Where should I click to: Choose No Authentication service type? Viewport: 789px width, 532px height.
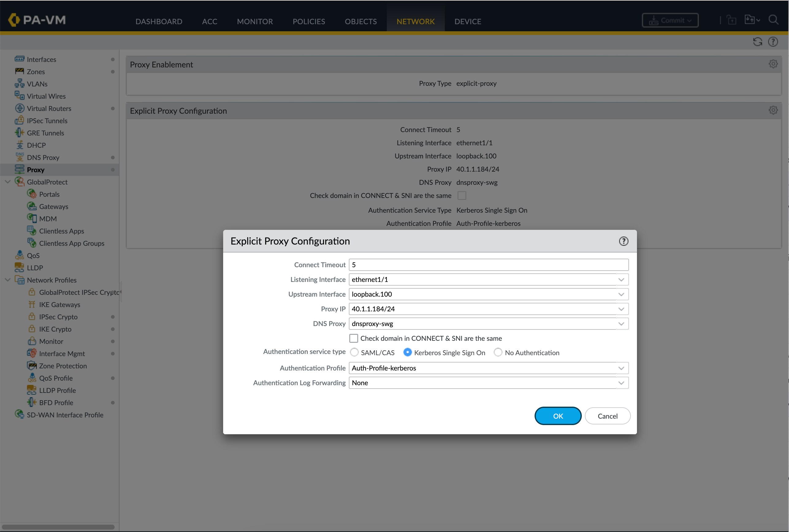(498, 352)
